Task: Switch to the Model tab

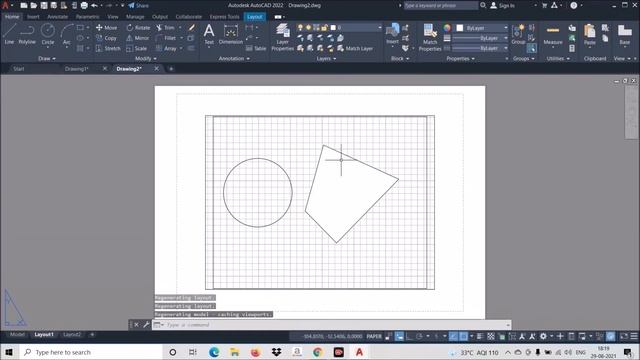Action: 17,335
